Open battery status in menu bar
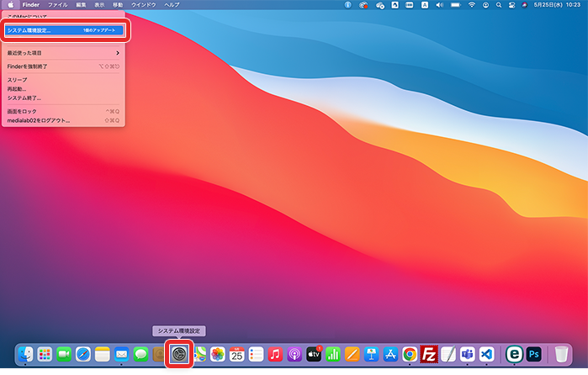Image resolution: width=588 pixels, height=375 pixels. [x=456, y=5]
